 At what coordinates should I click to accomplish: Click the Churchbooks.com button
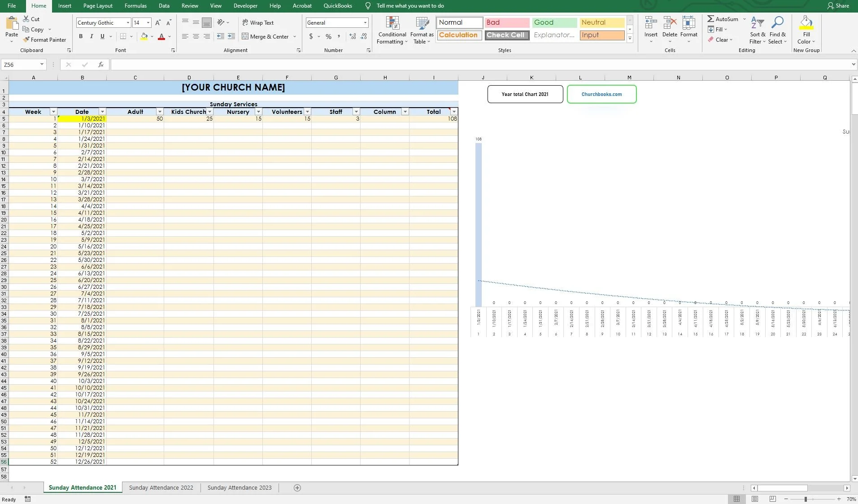click(x=601, y=94)
